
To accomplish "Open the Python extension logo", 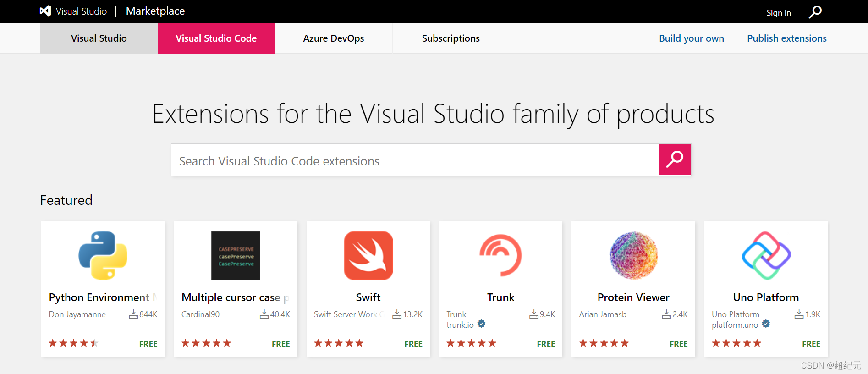I will [103, 255].
